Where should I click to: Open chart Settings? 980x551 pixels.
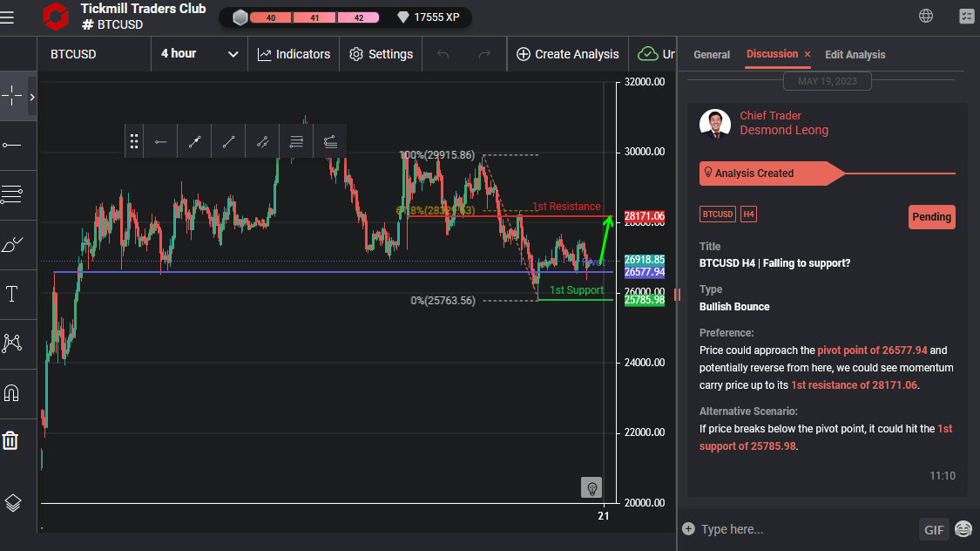coord(381,54)
